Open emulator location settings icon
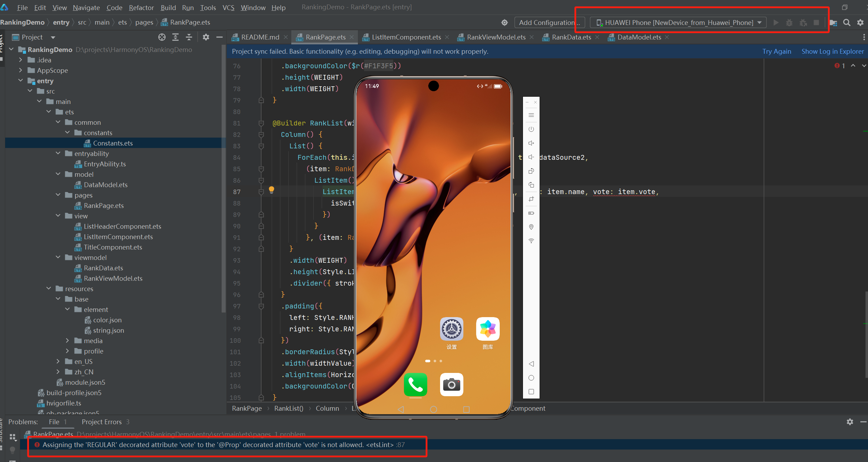The image size is (868, 462). (531, 227)
